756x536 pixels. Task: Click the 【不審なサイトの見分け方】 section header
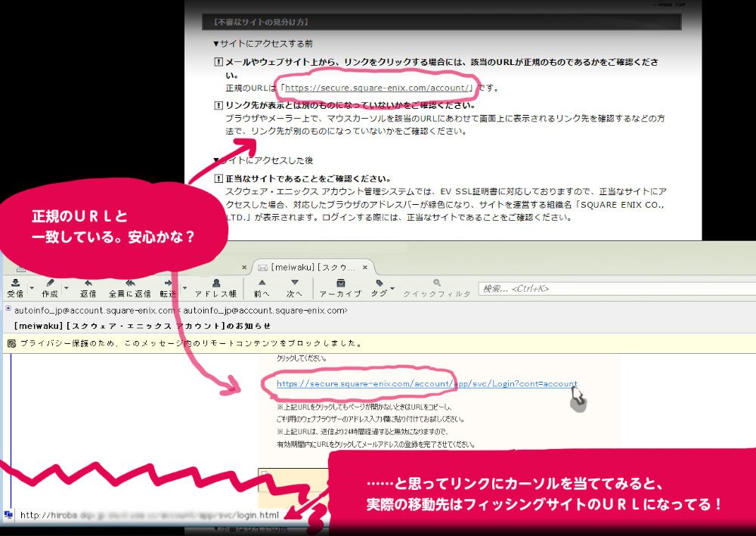[x=442, y=22]
